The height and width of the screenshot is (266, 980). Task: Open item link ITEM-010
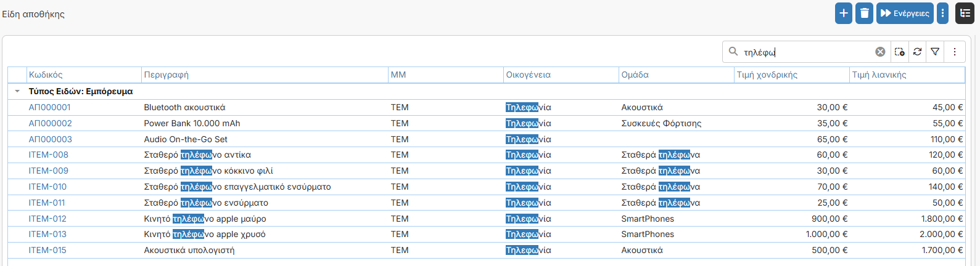click(47, 187)
